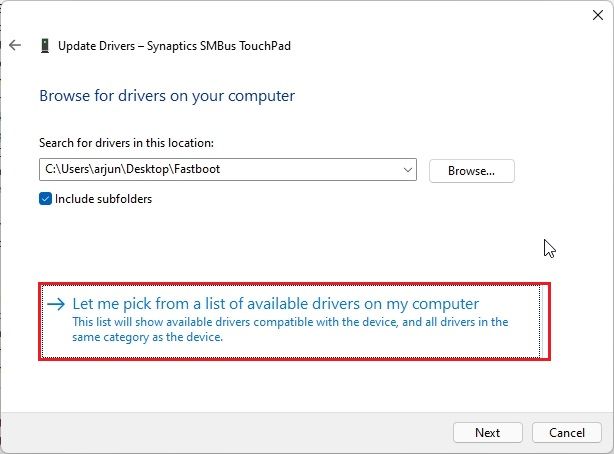Click the 'This list will show available drivers' description

[290, 322]
